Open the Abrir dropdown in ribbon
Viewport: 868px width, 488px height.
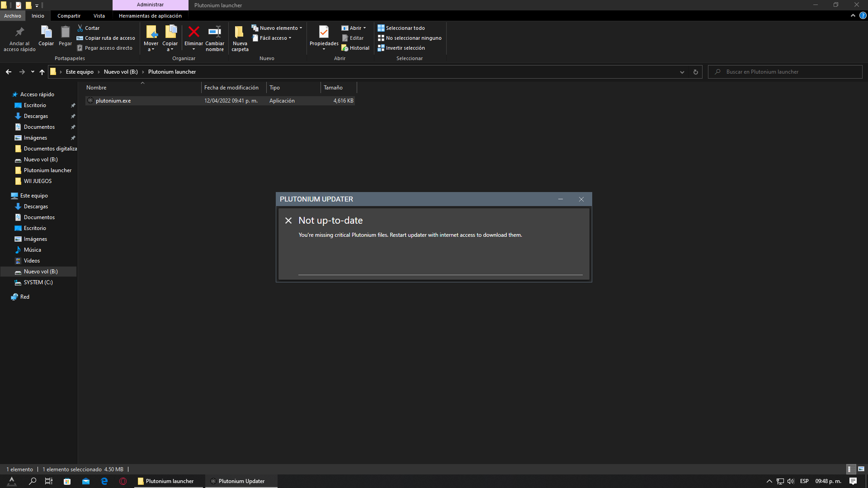(354, 28)
